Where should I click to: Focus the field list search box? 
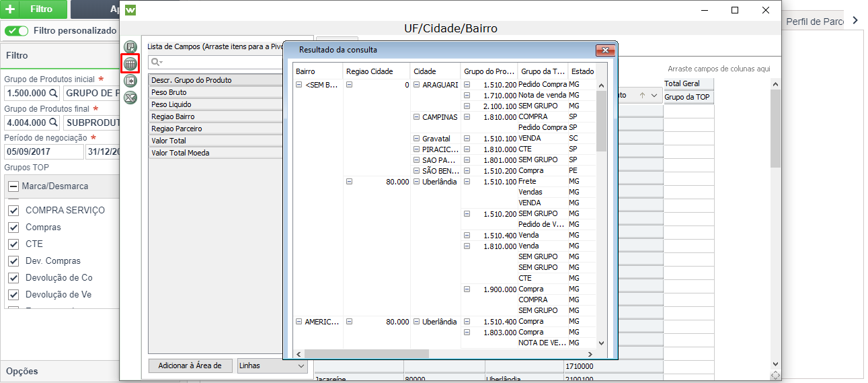(215, 62)
